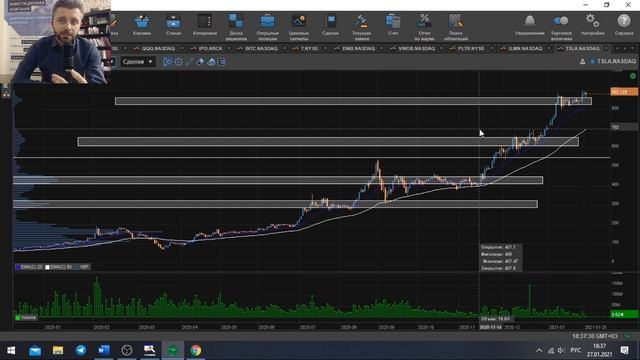Close the IPO.ARCA tab
The image size is (640, 360).
229,49
